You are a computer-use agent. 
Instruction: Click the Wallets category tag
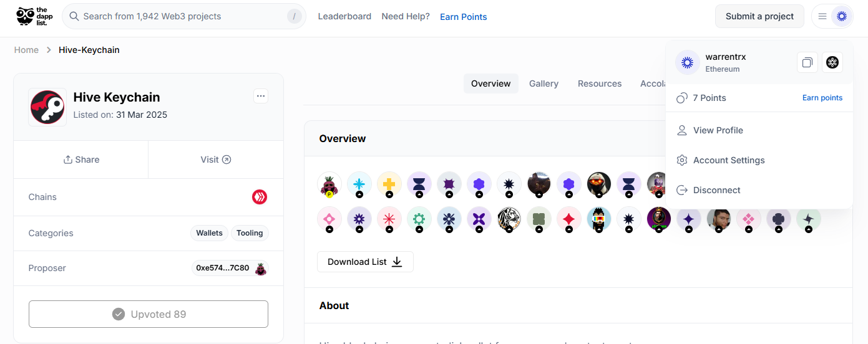pyautogui.click(x=209, y=233)
